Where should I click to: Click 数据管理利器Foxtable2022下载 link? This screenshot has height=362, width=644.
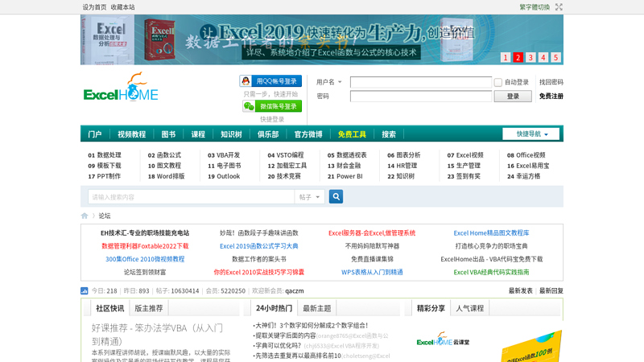145,246
